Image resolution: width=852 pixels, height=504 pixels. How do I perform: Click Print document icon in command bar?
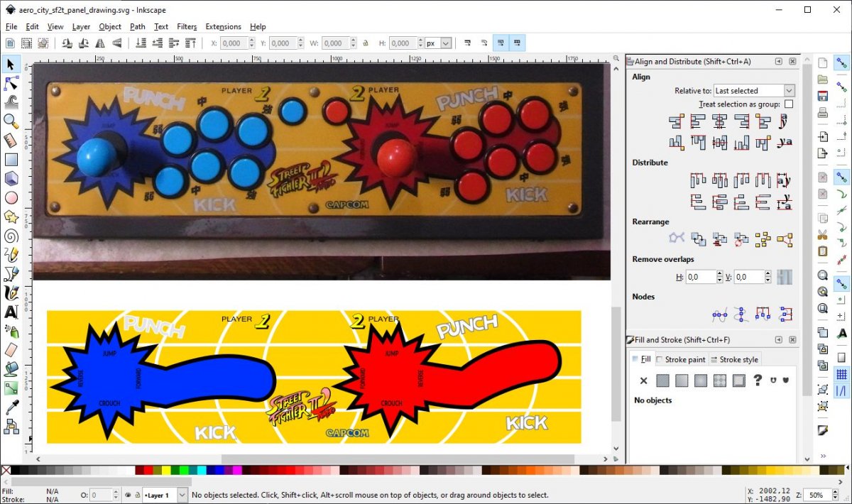[823, 113]
